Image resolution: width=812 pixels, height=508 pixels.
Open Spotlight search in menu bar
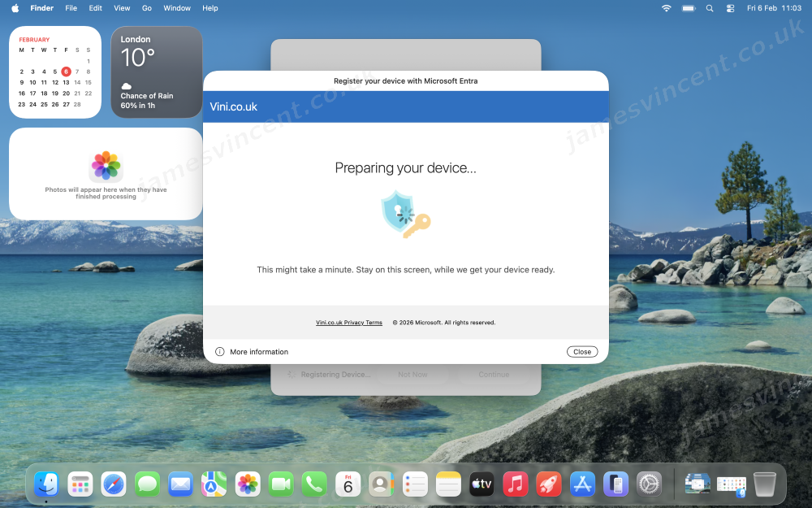(710, 8)
